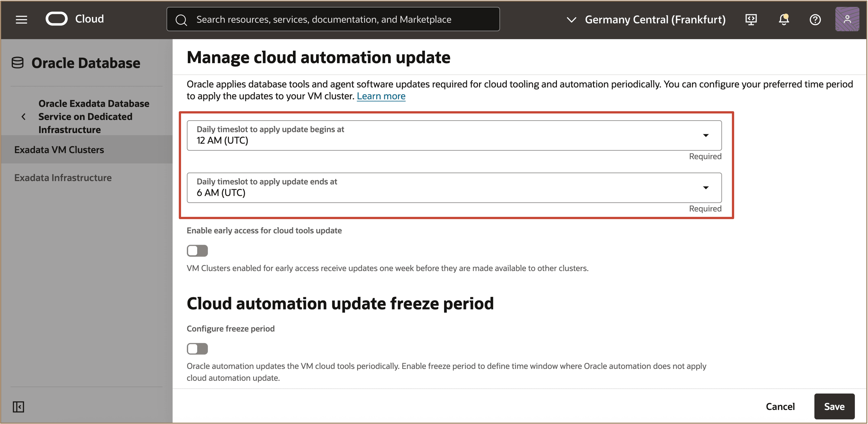868x424 pixels.
Task: Click the Enable early access label text
Action: coord(264,230)
